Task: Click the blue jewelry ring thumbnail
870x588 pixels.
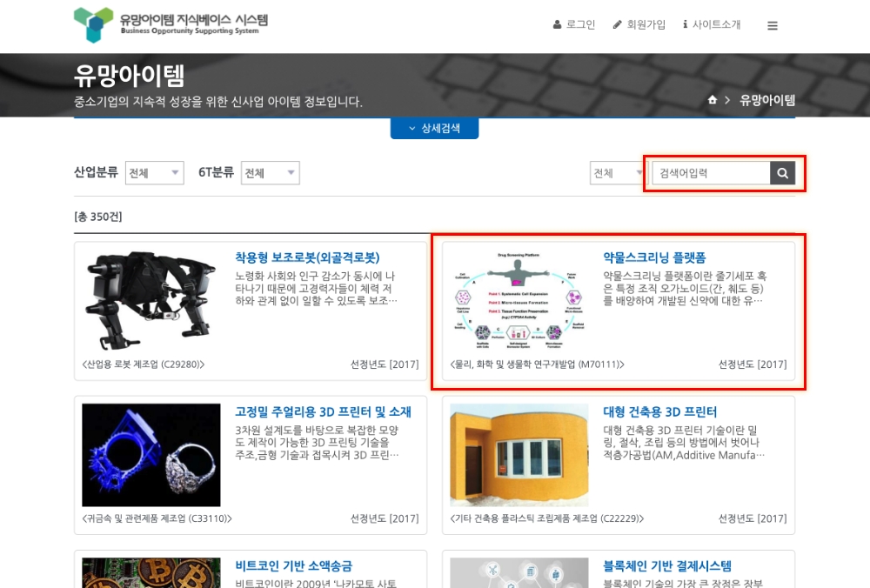Action: click(x=151, y=455)
